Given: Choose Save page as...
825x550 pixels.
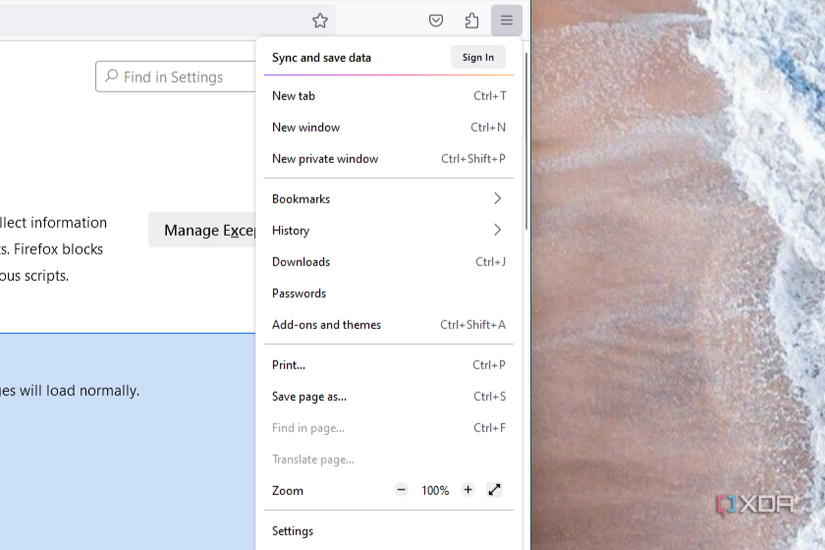Looking at the screenshot, I should point(389,396).
